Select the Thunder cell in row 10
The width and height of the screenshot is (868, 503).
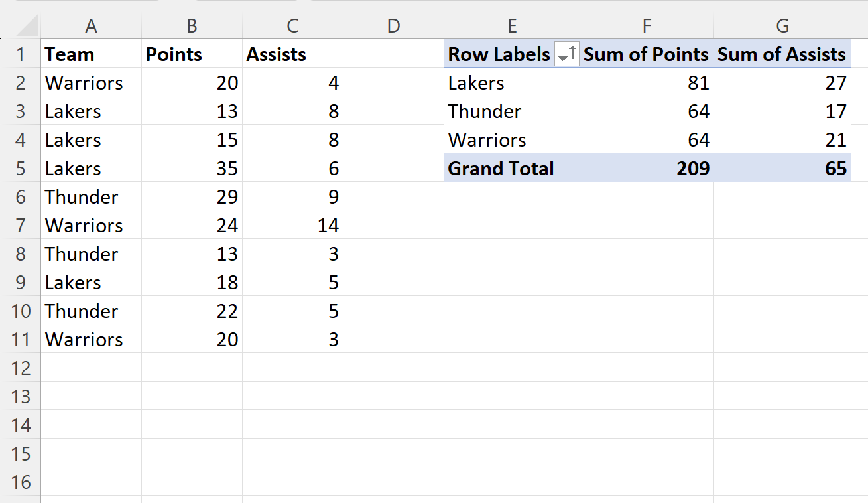tap(91, 311)
